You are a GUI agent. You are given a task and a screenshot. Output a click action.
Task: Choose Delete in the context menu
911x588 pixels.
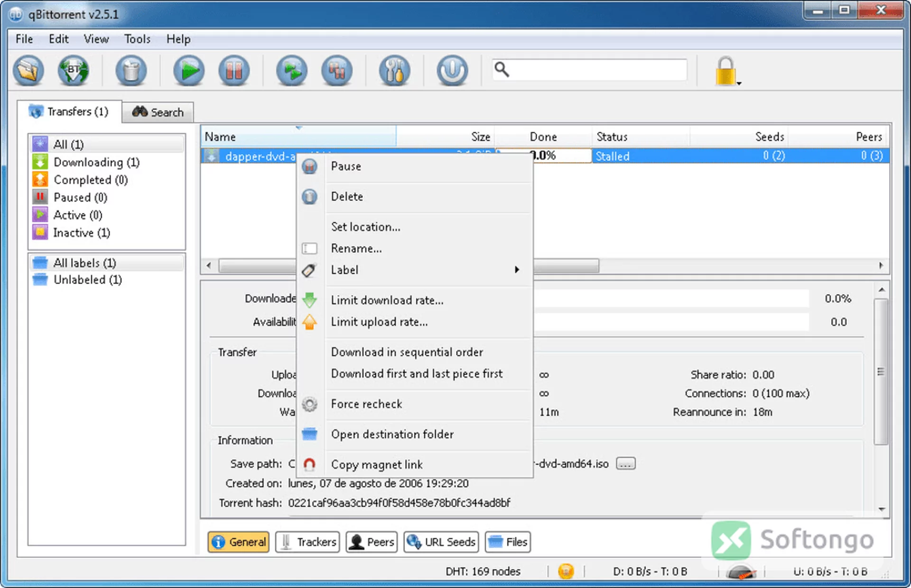(x=415, y=196)
